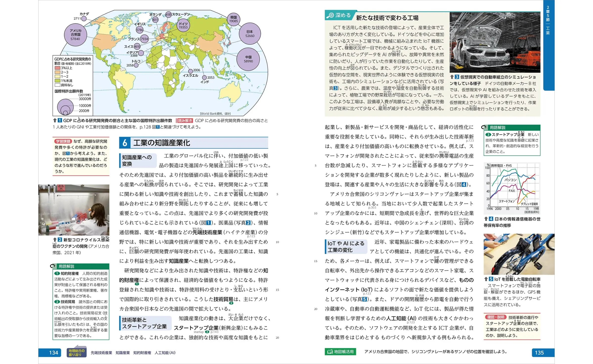Viewport: 593px width, 364px height.
Task: Click the 地理総合の振り返り tag
Action: (x=77, y=352)
